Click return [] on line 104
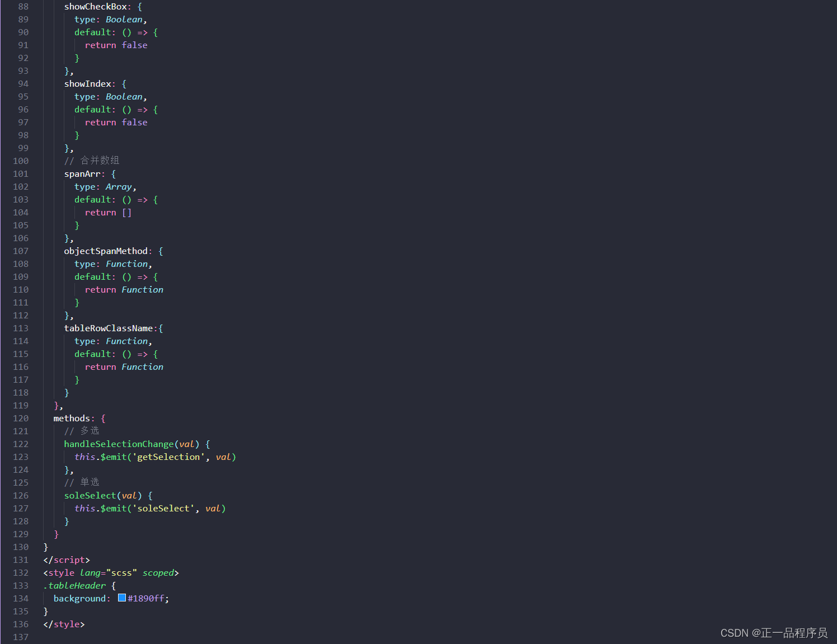Viewport: 837px width, 644px height. pyautogui.click(x=109, y=213)
